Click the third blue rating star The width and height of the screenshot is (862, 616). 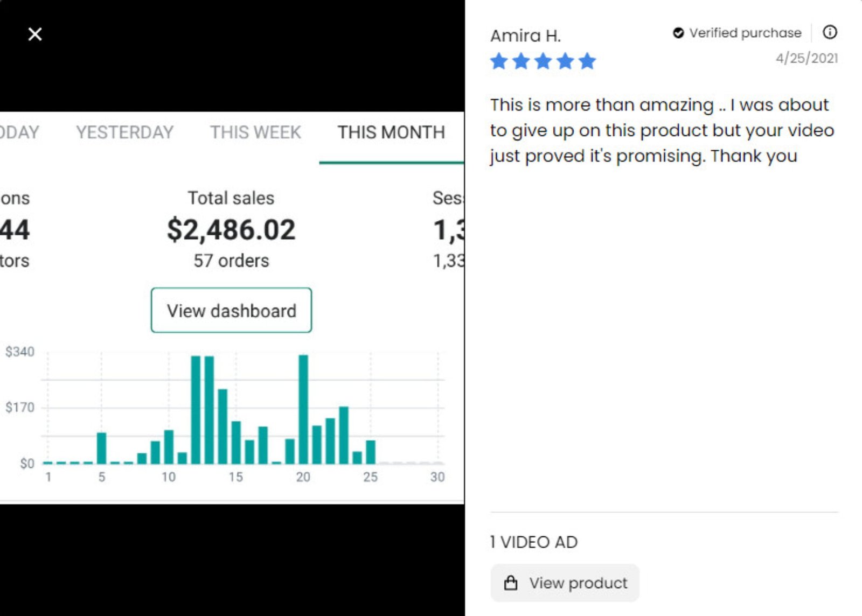(543, 61)
